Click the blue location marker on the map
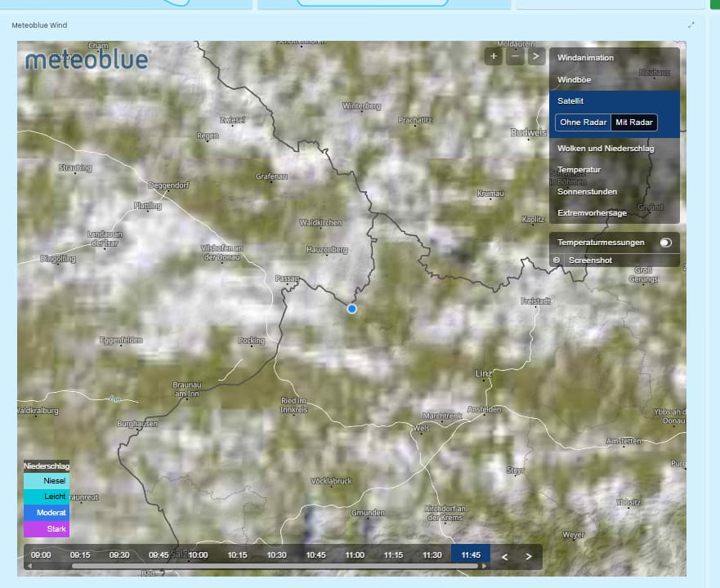The width and height of the screenshot is (720, 588). (x=352, y=309)
